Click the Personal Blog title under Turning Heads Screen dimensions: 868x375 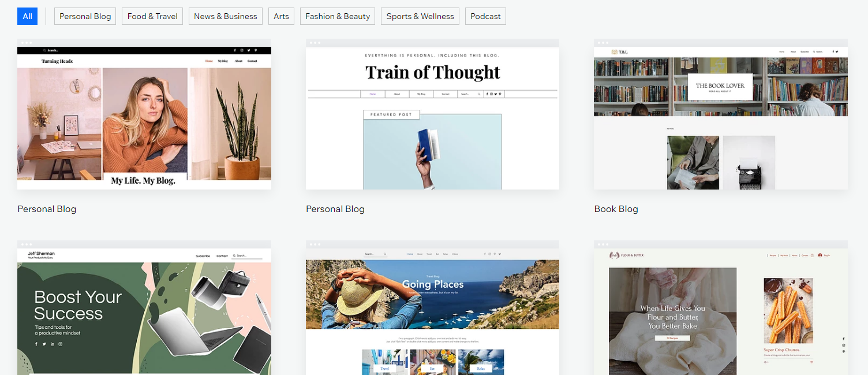pos(47,209)
